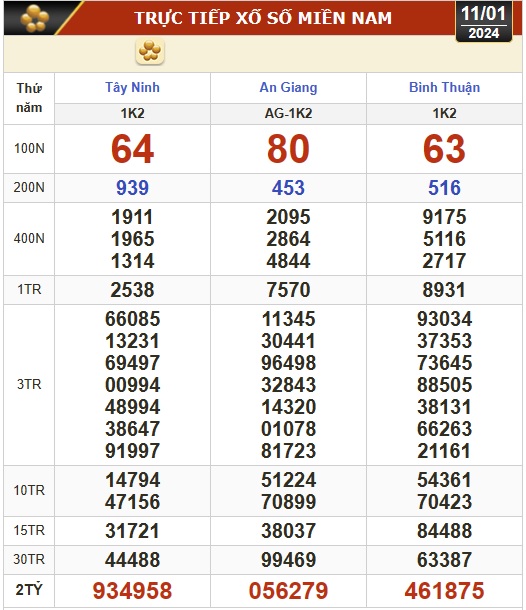526x610 pixels.
Task: Select An Giang 30TR number 99469
Action: click(x=288, y=560)
